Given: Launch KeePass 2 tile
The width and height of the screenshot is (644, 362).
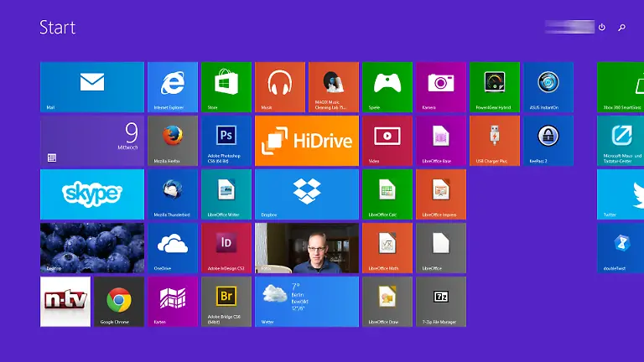Looking at the screenshot, I should pos(548,141).
